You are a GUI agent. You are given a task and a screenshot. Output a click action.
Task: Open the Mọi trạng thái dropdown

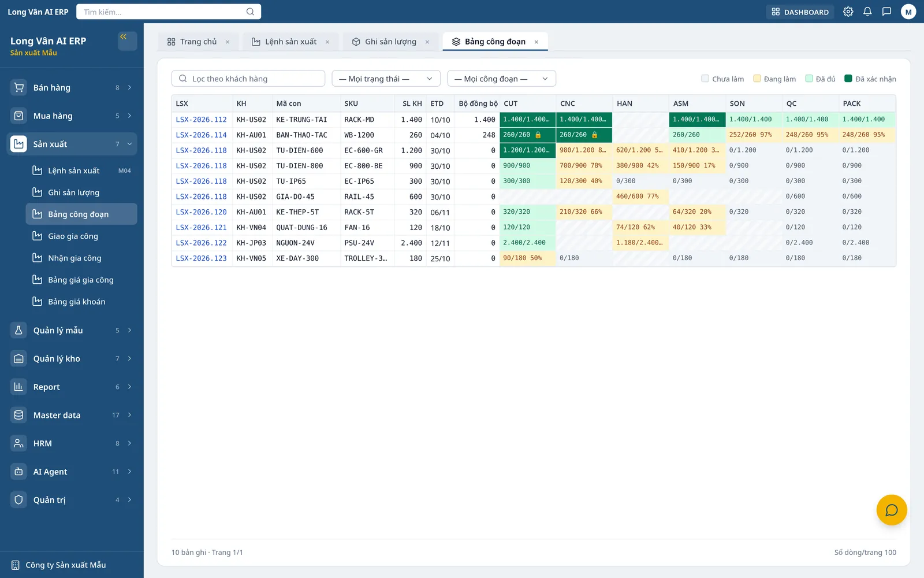pyautogui.click(x=386, y=79)
